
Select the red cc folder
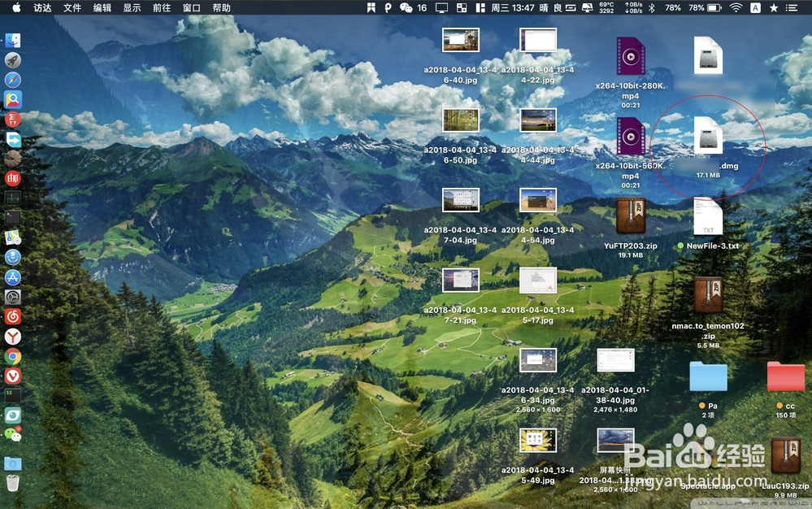coord(785,376)
